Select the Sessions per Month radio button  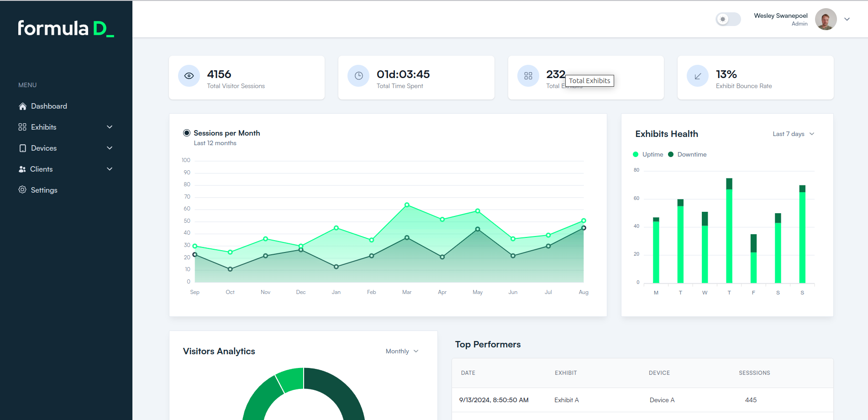187,133
